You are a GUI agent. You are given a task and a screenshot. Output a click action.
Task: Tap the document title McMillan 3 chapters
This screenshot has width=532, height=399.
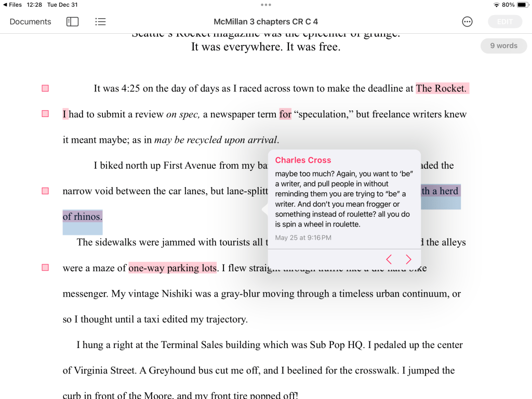coord(265,22)
